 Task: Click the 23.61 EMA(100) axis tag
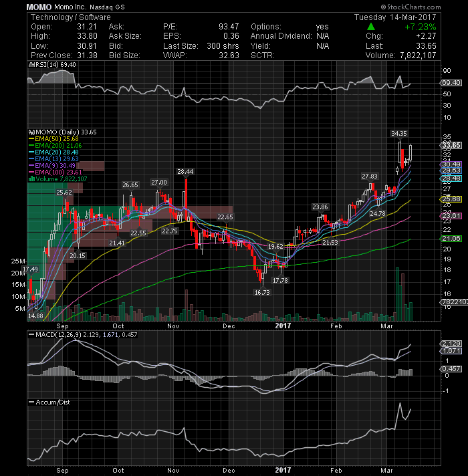[451, 216]
